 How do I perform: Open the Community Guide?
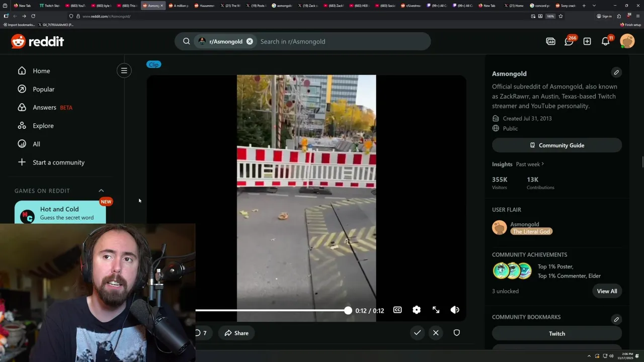pos(557,145)
